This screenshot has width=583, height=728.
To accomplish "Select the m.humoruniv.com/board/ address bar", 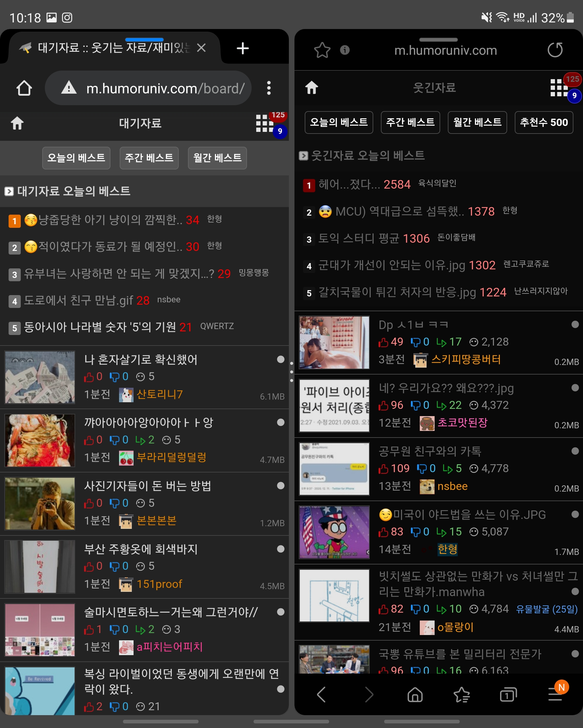I will (x=148, y=88).
